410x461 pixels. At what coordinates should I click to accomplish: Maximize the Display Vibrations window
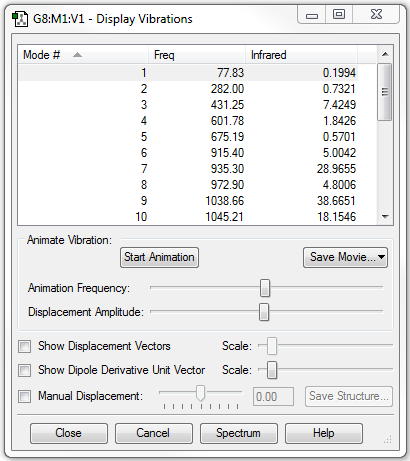tap(339, 14)
